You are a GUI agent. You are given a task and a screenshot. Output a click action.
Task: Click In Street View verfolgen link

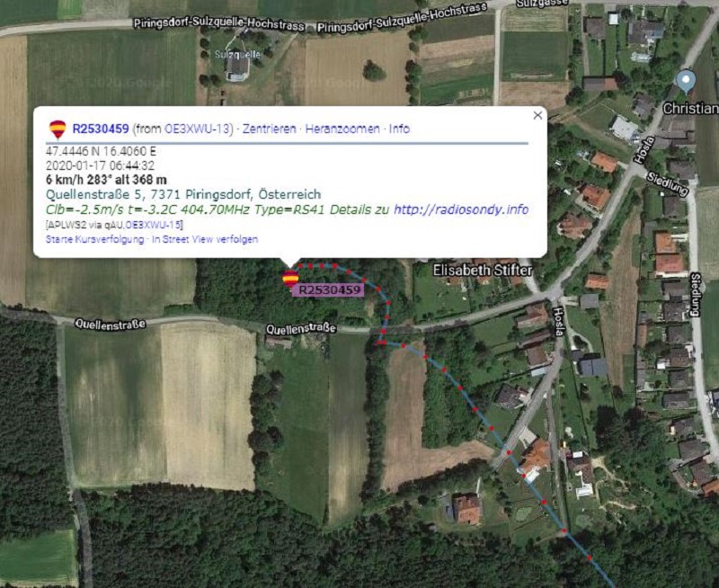[205, 239]
